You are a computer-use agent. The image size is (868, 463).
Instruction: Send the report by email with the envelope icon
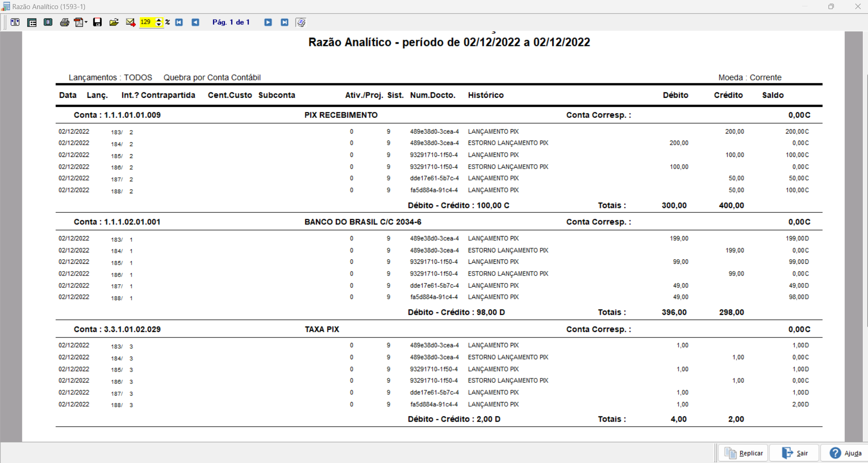[x=130, y=22]
